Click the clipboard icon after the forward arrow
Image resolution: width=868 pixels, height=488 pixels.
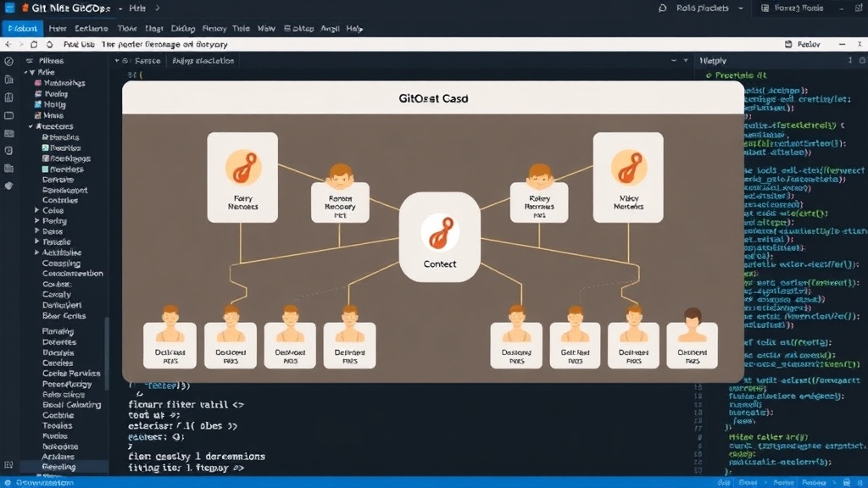pyautogui.click(x=34, y=44)
